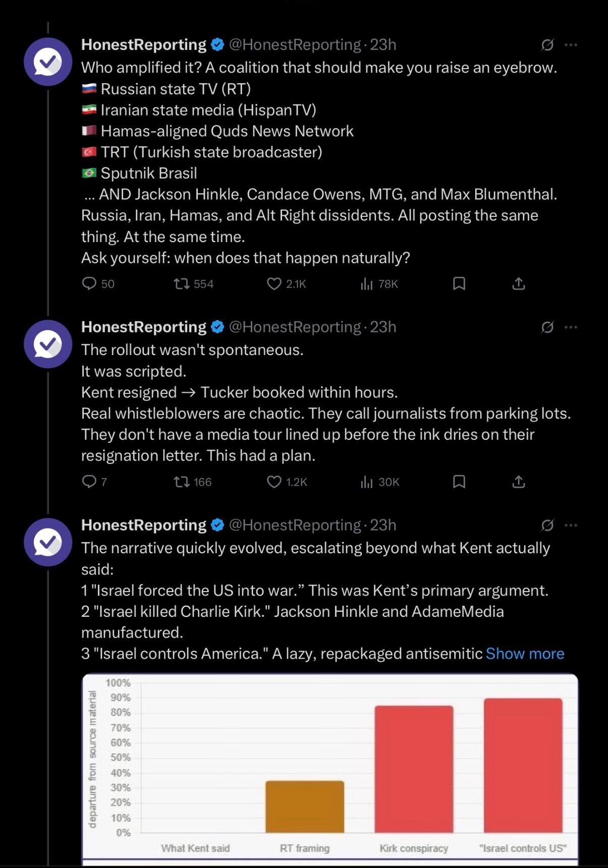Like the post with 1.2K likes

point(274,482)
